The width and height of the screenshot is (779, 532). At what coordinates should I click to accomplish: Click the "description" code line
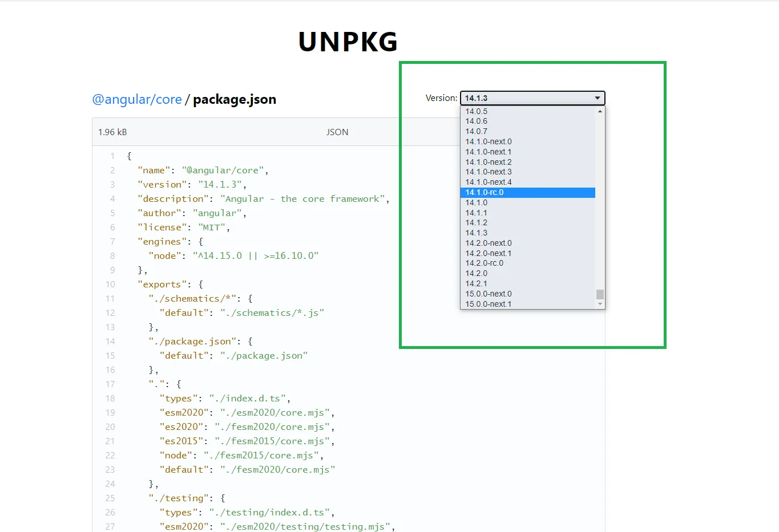264,199
